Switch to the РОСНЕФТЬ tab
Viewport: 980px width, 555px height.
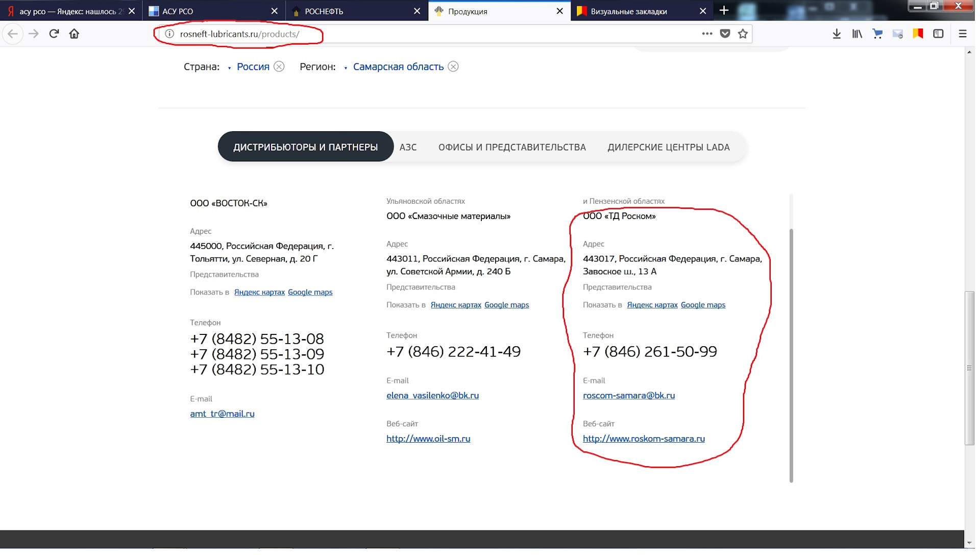pos(357,11)
